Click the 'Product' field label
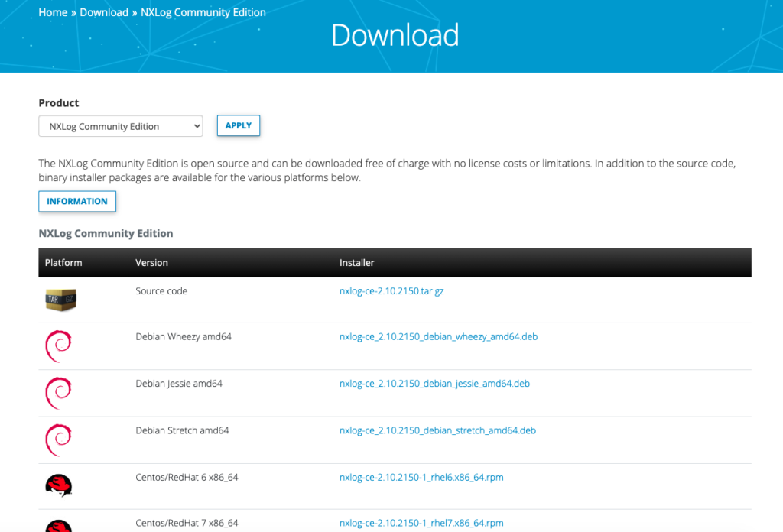Viewport: 783px width, 532px height. (x=58, y=102)
